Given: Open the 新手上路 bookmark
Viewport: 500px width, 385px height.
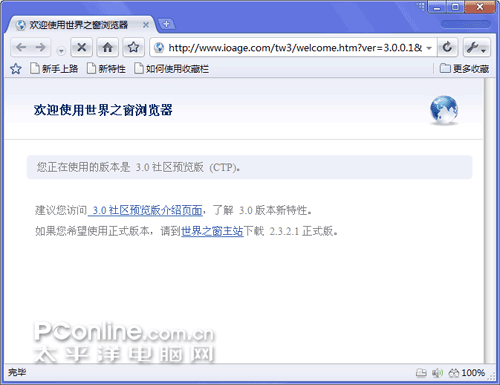Looking at the screenshot, I should [54, 69].
